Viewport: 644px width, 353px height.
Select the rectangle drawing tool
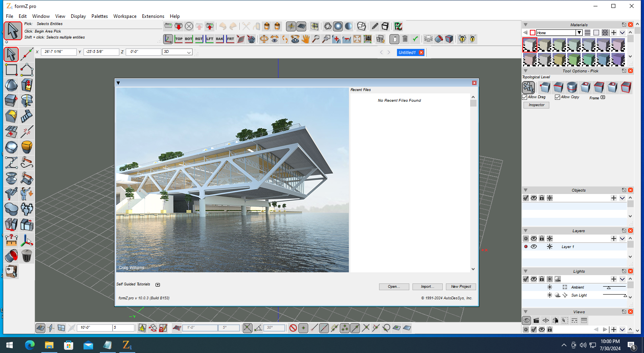tap(11, 70)
